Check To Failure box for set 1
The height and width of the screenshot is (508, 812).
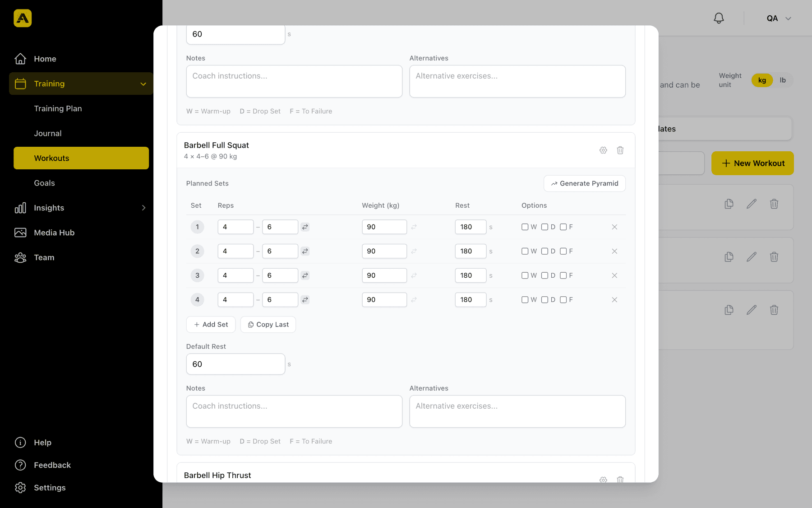(563, 227)
